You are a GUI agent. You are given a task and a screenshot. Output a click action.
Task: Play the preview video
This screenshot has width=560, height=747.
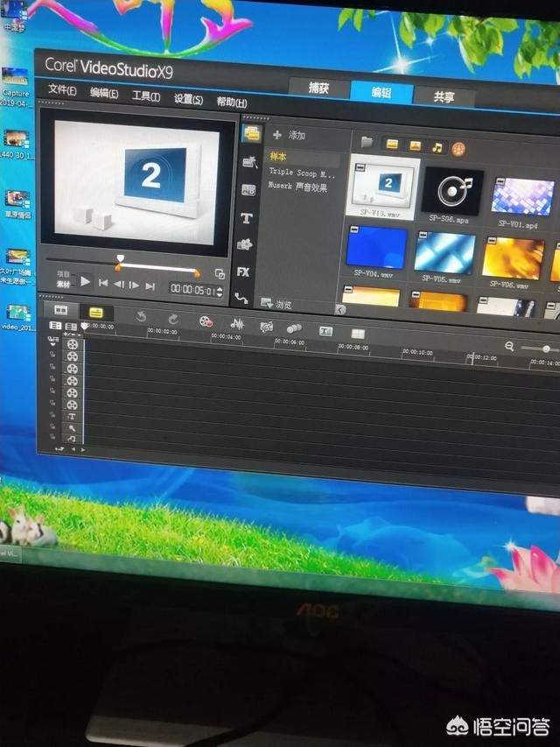(85, 281)
